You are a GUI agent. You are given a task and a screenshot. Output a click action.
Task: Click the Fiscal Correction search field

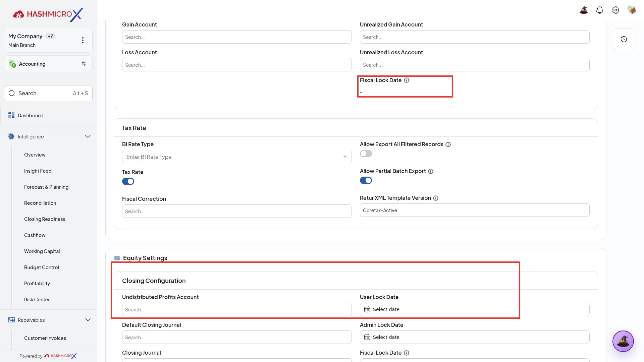237,211
